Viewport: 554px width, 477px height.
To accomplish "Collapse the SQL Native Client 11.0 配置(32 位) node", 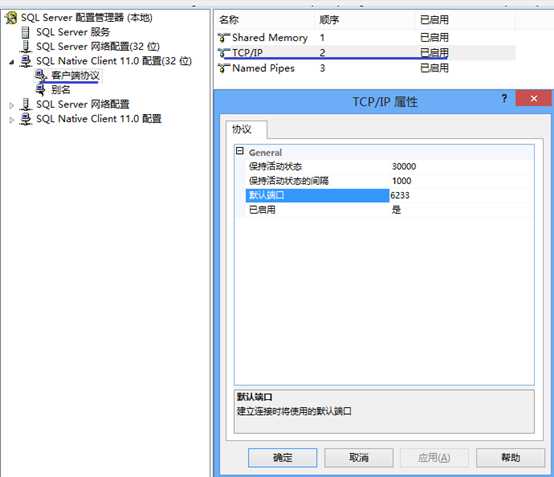I will click(x=12, y=62).
